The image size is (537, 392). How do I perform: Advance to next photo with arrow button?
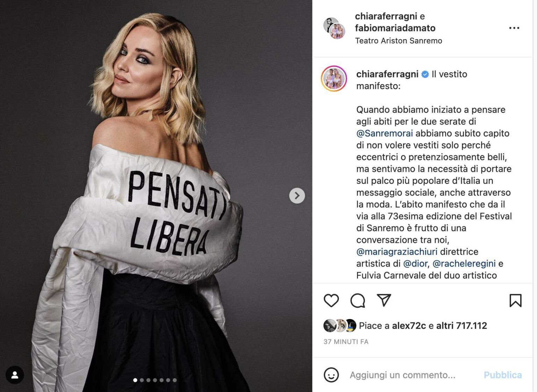(297, 196)
